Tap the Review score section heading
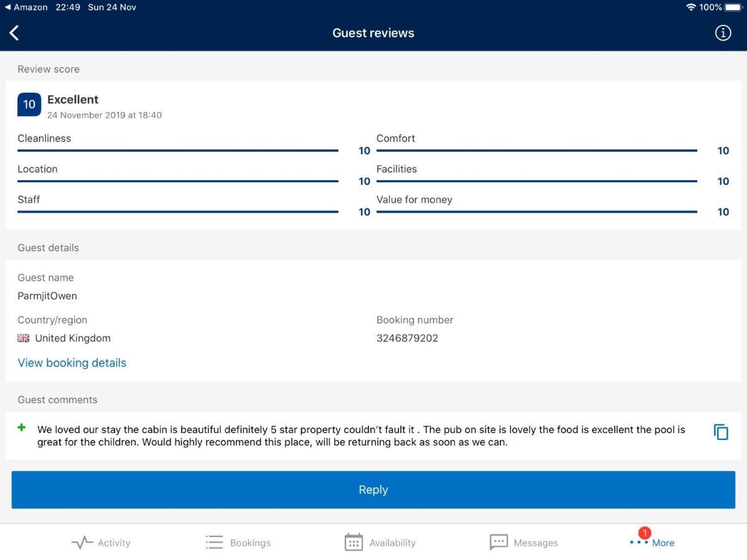Image resolution: width=747 pixels, height=560 pixels. tap(49, 69)
